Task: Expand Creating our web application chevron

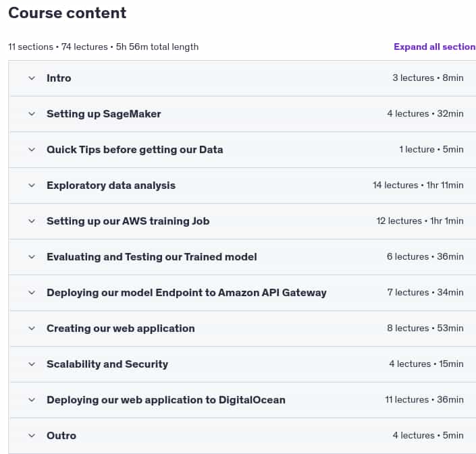Action: [32, 329]
